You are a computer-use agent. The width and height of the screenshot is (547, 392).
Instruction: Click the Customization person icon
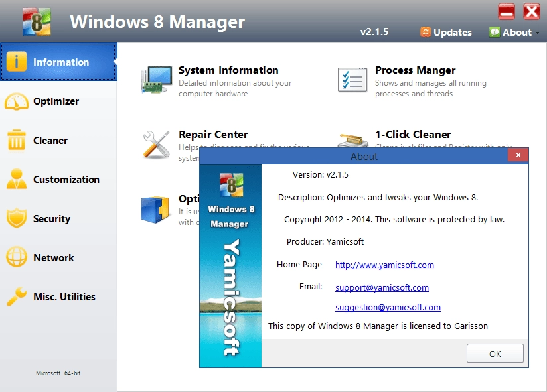pyautogui.click(x=17, y=179)
